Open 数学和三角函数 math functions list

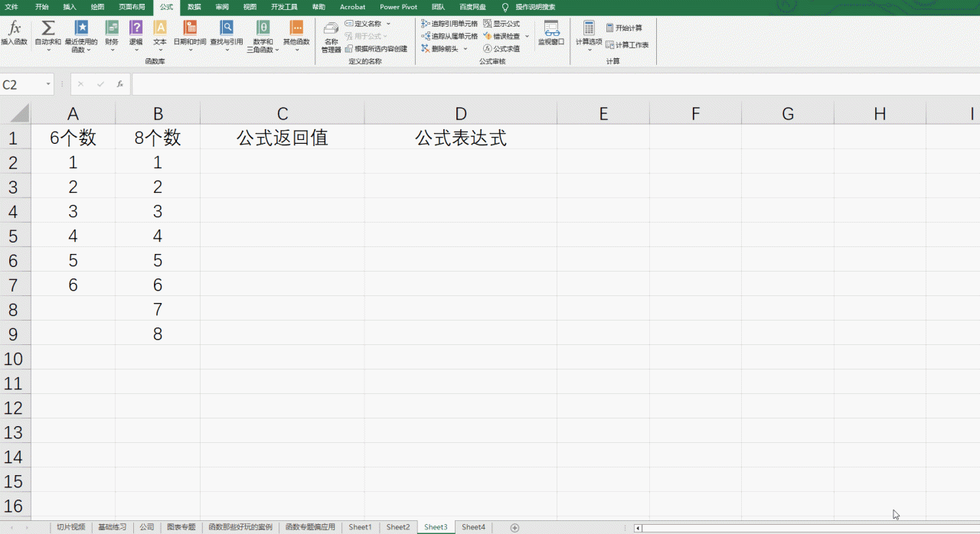pyautogui.click(x=263, y=36)
